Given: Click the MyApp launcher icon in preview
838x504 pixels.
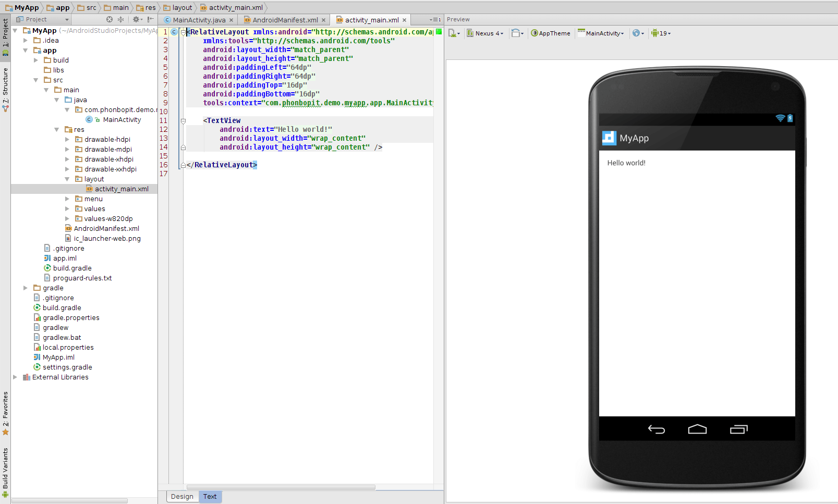Looking at the screenshot, I should pyautogui.click(x=609, y=138).
